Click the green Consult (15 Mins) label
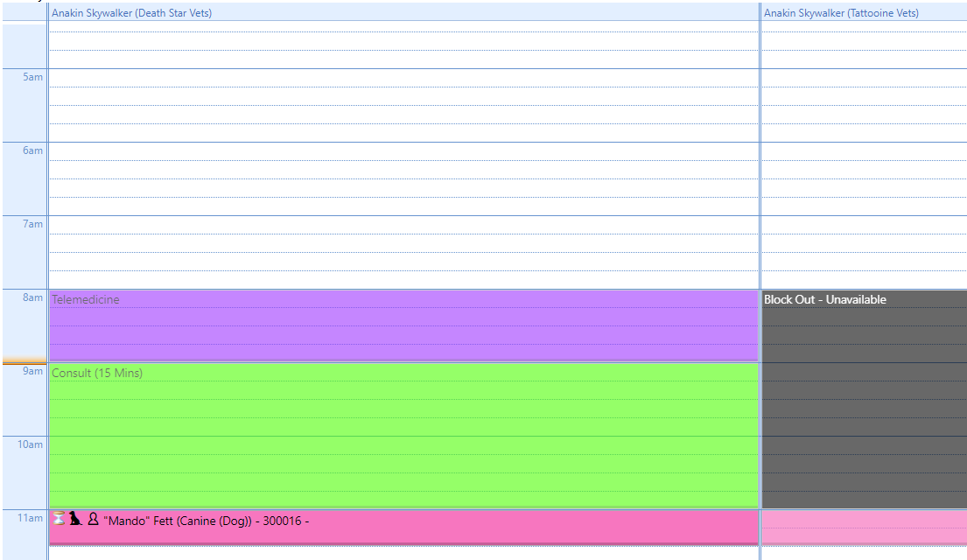Viewport: 967px width, 560px height. 97,373
